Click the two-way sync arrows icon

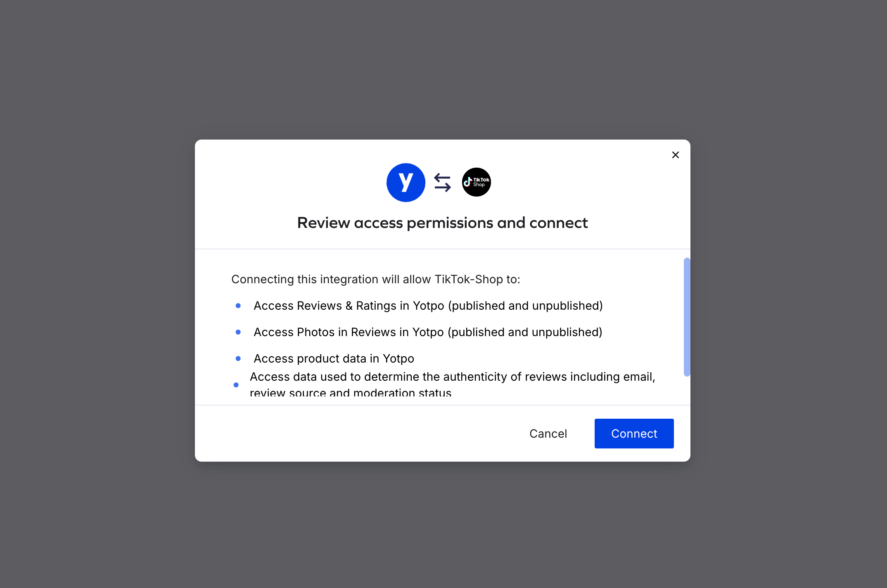(442, 182)
